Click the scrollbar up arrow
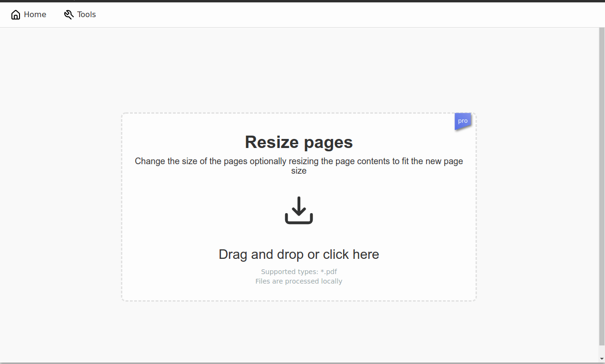 point(601,30)
